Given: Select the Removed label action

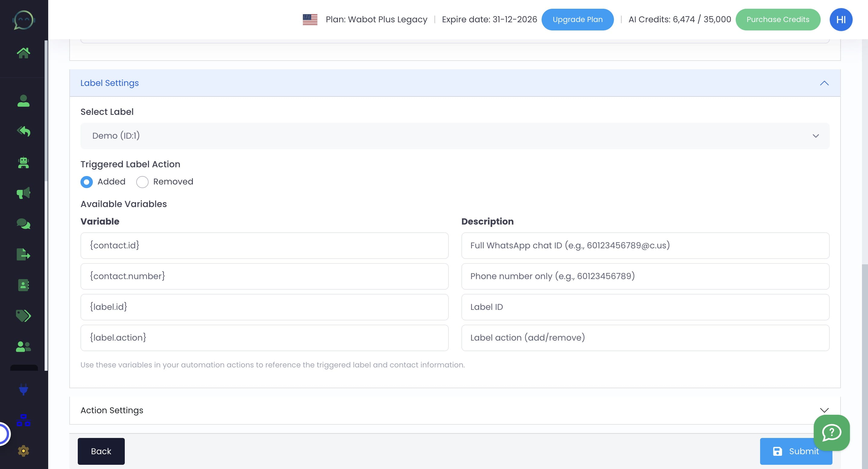Looking at the screenshot, I should coord(142,182).
